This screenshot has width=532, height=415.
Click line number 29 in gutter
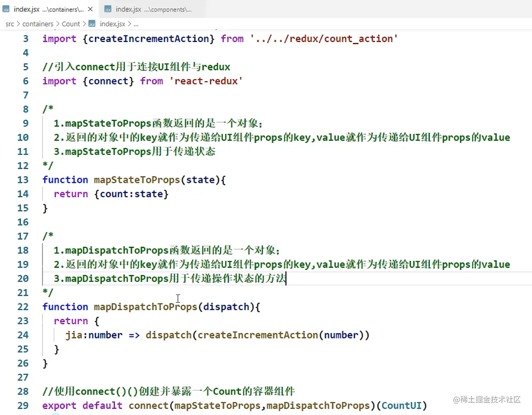[23, 406]
